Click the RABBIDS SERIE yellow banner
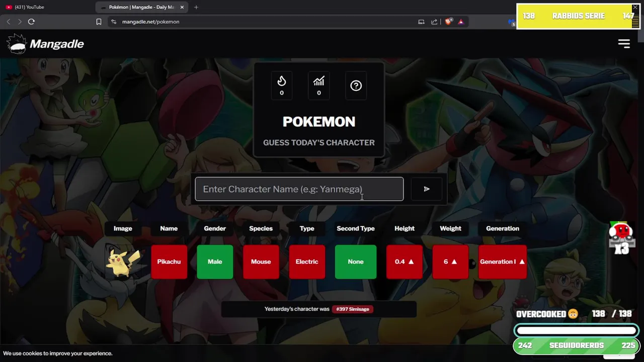This screenshot has width=644, height=362. [x=579, y=16]
